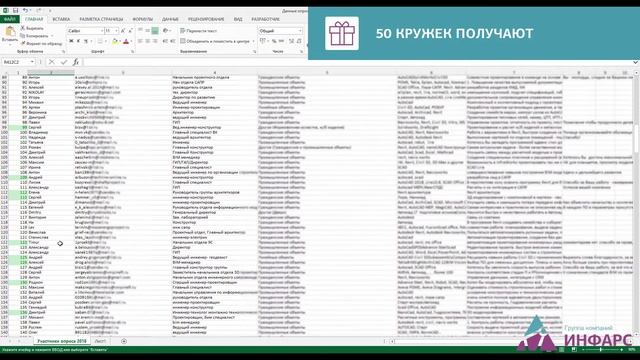Expand the merge and center options arrow
Screen dimensions: 640x360
tap(253, 41)
